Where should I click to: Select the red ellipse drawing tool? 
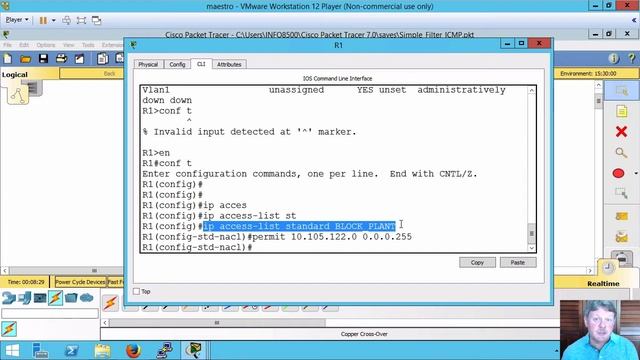618,173
